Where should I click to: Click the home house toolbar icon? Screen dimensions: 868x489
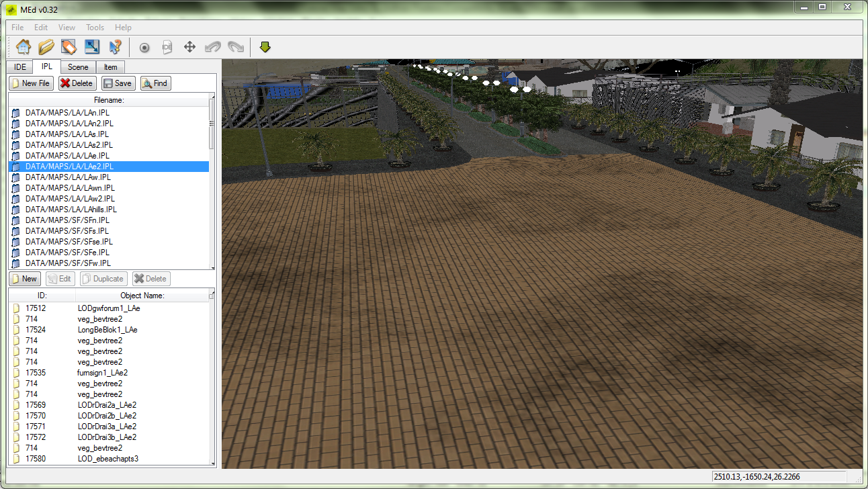[x=24, y=47]
